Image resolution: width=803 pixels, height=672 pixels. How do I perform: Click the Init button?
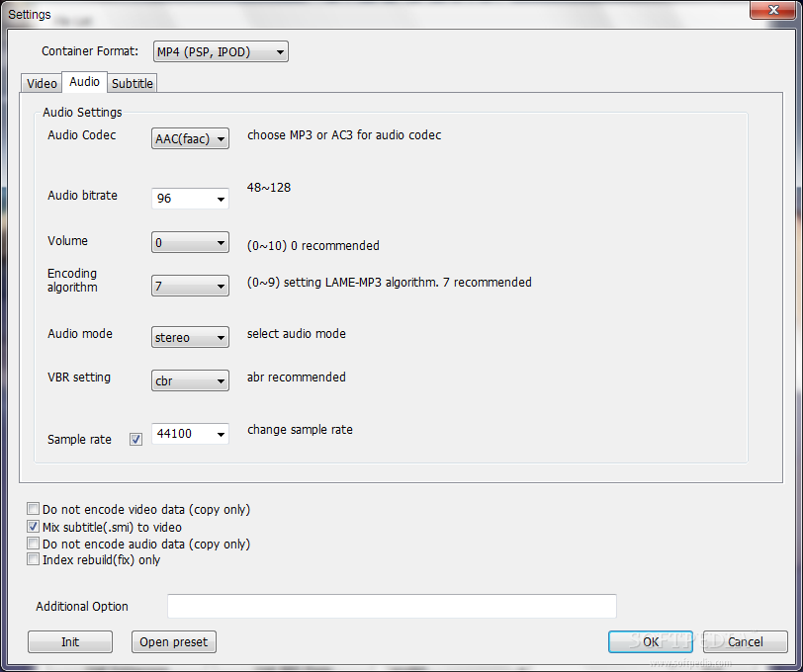pos(70,641)
